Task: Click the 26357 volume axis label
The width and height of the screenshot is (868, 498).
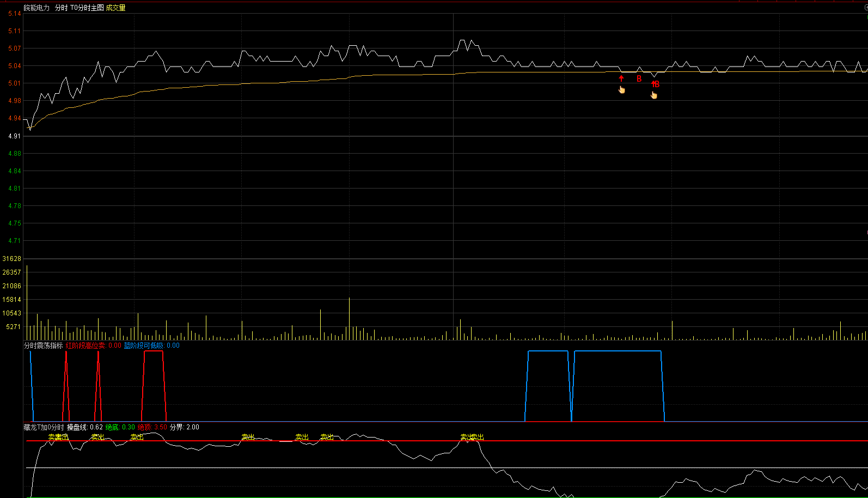Action: (12, 272)
